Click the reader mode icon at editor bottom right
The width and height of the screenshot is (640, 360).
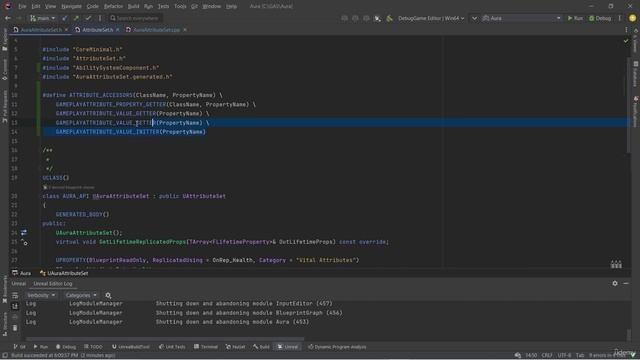[616, 264]
